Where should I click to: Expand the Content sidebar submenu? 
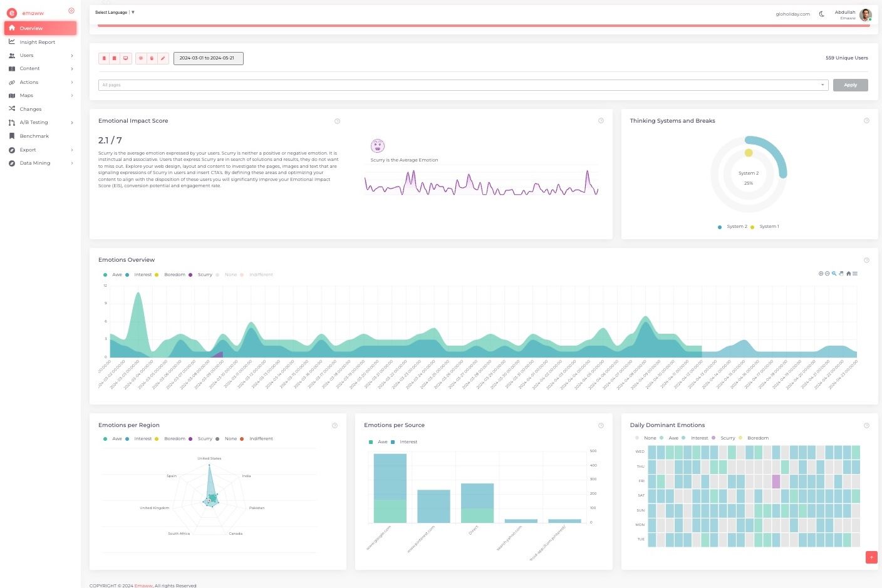(41, 69)
